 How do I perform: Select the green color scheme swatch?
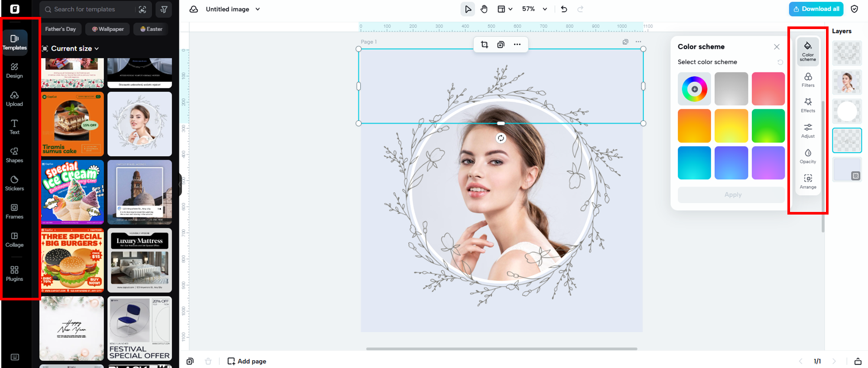click(x=768, y=126)
